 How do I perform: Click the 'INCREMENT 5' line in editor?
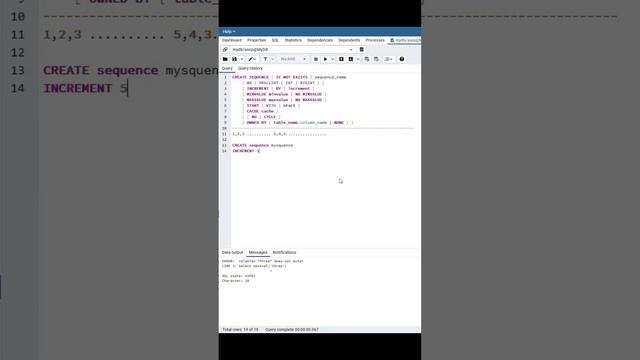(x=246, y=151)
